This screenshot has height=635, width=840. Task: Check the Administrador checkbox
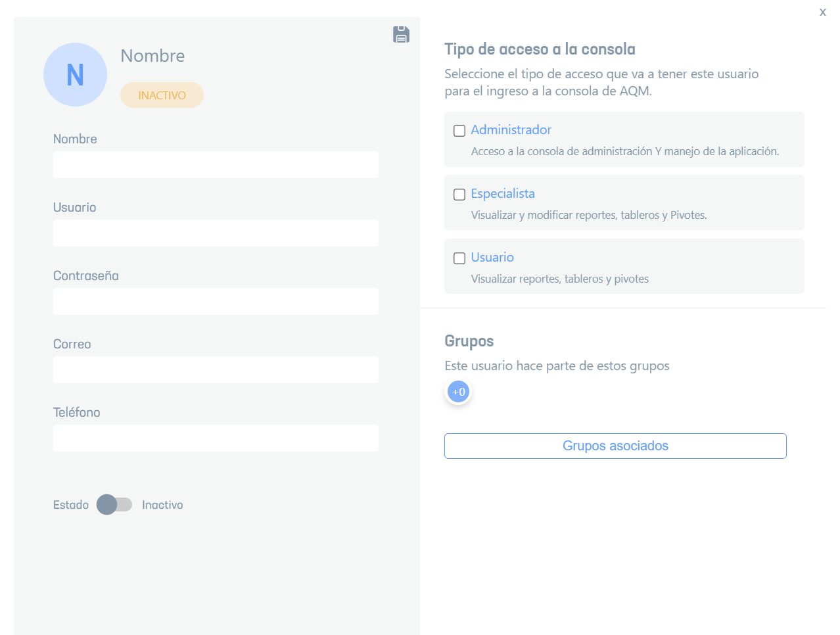point(459,131)
